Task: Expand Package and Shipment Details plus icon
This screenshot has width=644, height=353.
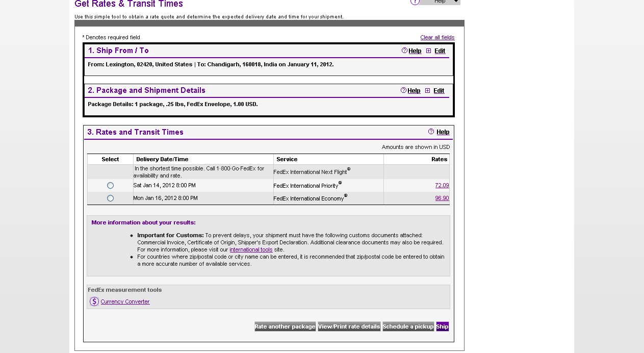Action: coord(427,91)
